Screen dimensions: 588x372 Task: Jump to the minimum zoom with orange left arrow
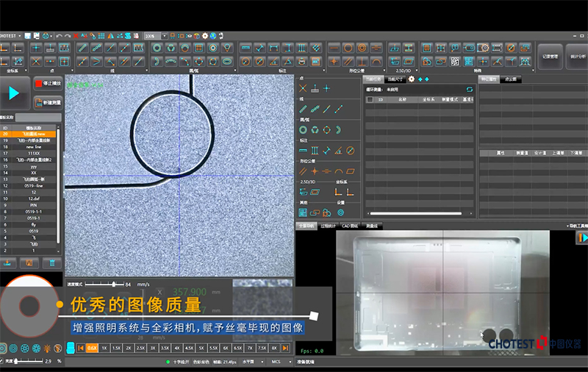point(80,348)
